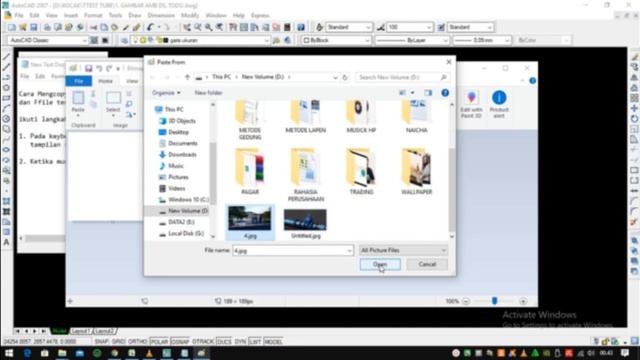Click Edit with Paint 3D icon
This screenshot has height=360, width=640.
[471, 104]
